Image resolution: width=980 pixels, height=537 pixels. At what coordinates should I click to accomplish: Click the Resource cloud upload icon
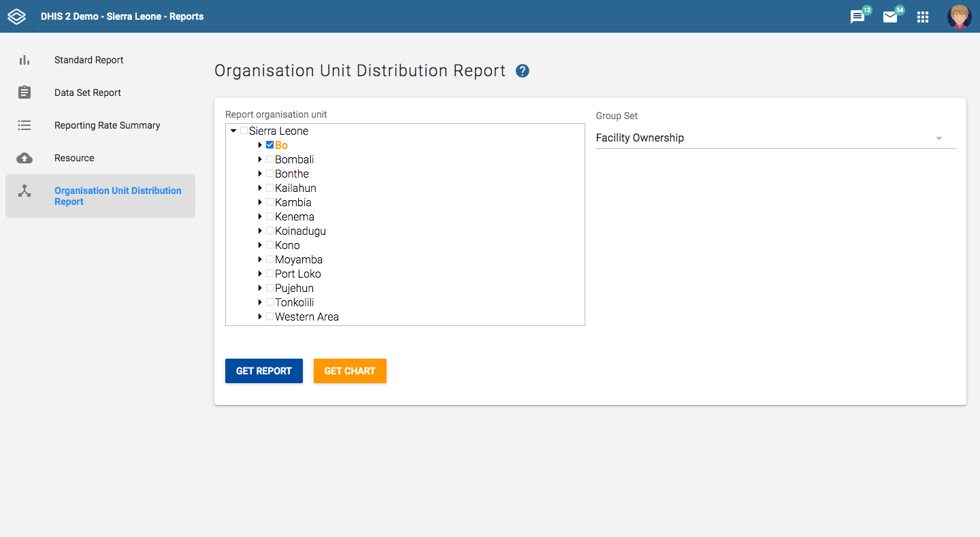coord(24,158)
